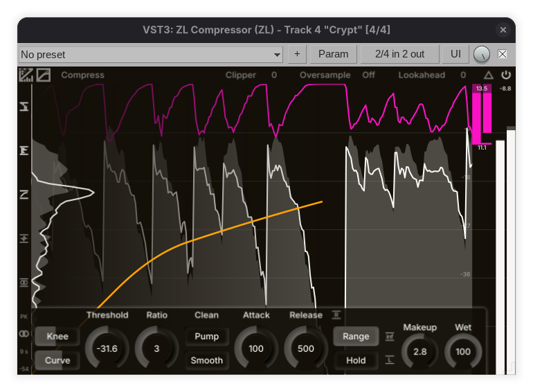
Task: Click the Threshold knob showing -31.6
Action: point(107,348)
